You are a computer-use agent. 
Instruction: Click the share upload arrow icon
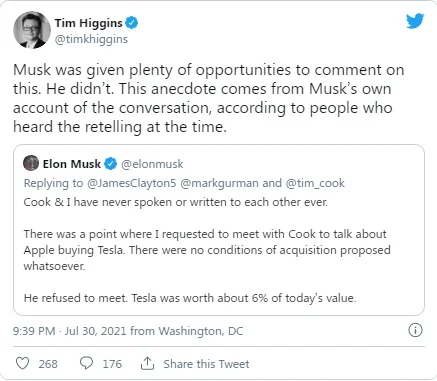point(147,363)
